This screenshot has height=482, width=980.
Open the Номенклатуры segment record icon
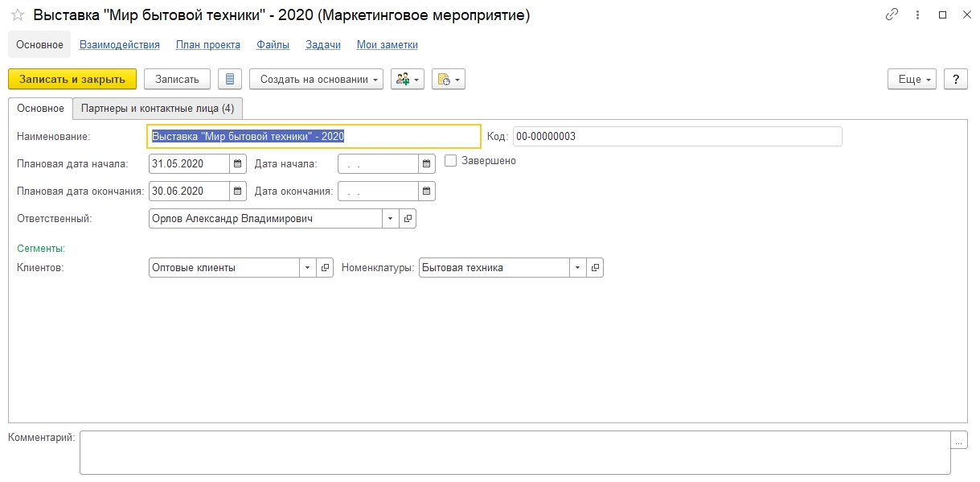[x=595, y=268]
